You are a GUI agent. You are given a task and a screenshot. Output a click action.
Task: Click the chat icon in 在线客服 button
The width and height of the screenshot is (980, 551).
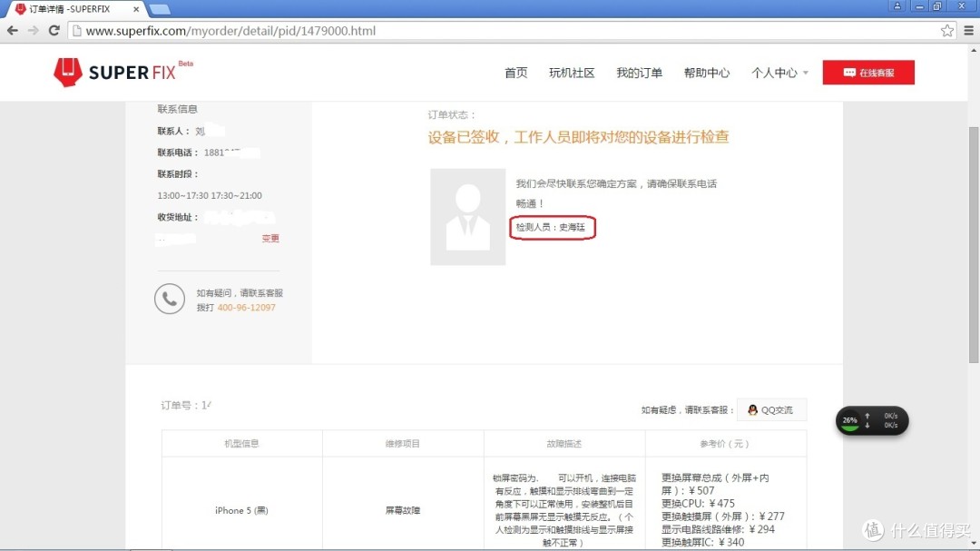(848, 73)
